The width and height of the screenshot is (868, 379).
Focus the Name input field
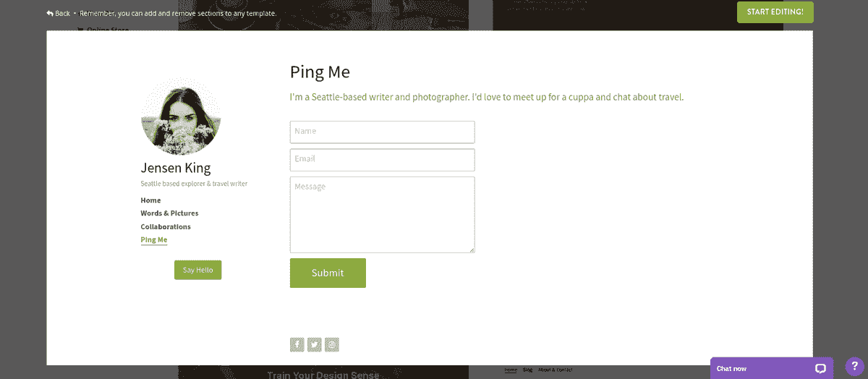click(382, 132)
